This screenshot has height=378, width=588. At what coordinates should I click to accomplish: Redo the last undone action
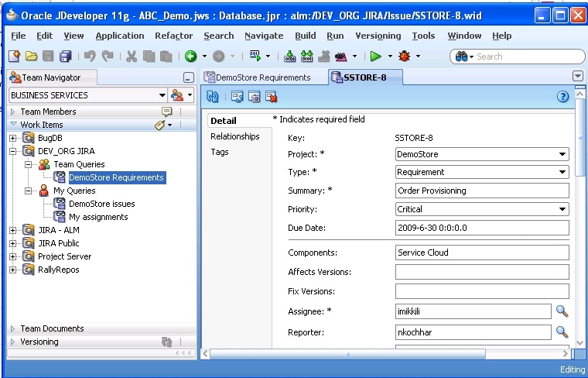(108, 57)
